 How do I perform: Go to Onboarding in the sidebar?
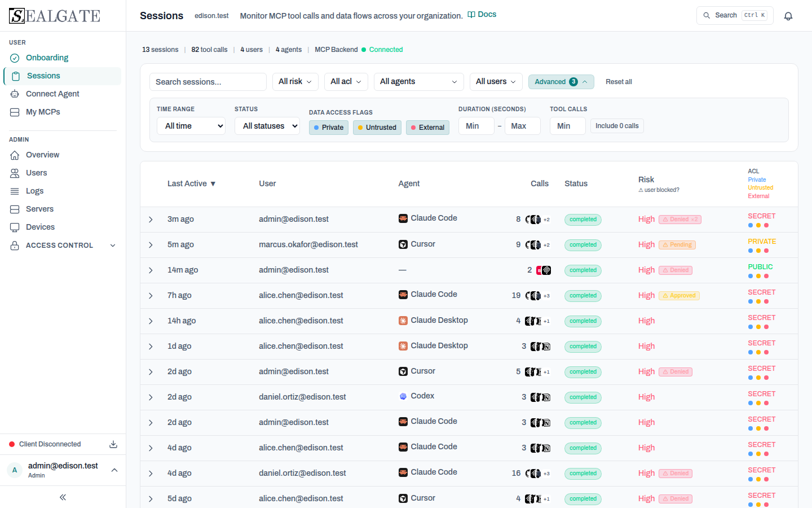[63, 58]
